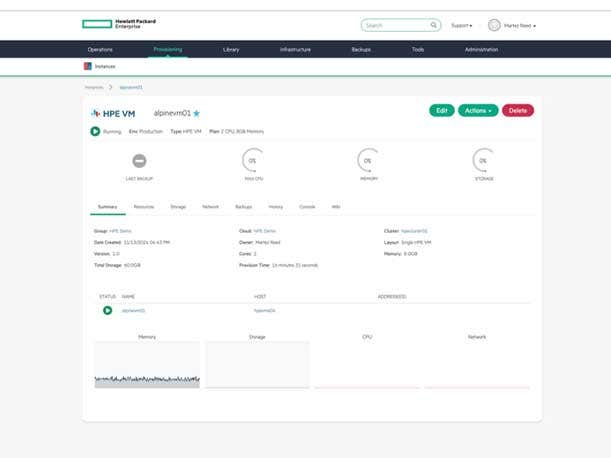Click the Memory usage chart
Viewport: 611px width, 458px height.
(147, 365)
